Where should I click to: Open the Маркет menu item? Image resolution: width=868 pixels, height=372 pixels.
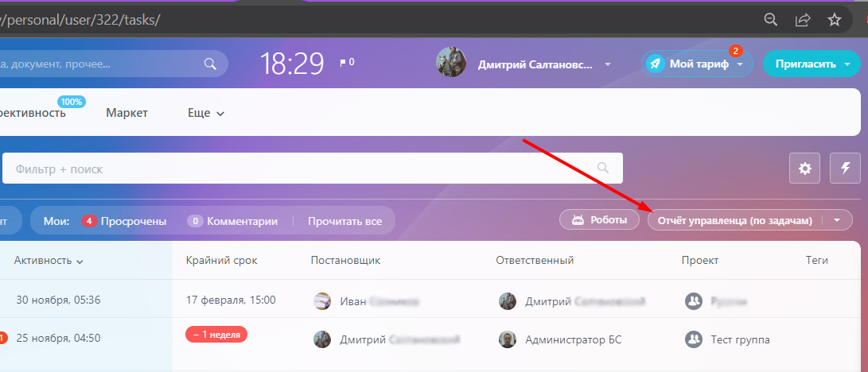coord(127,113)
